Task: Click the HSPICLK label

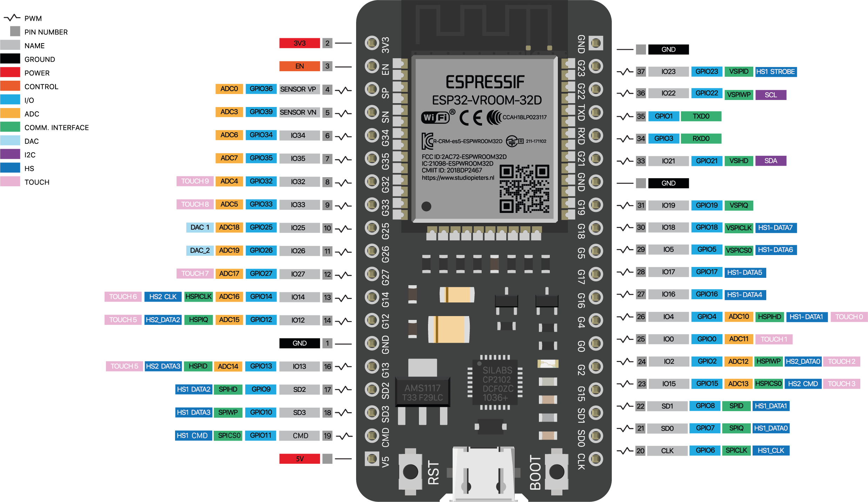Action: (199, 296)
